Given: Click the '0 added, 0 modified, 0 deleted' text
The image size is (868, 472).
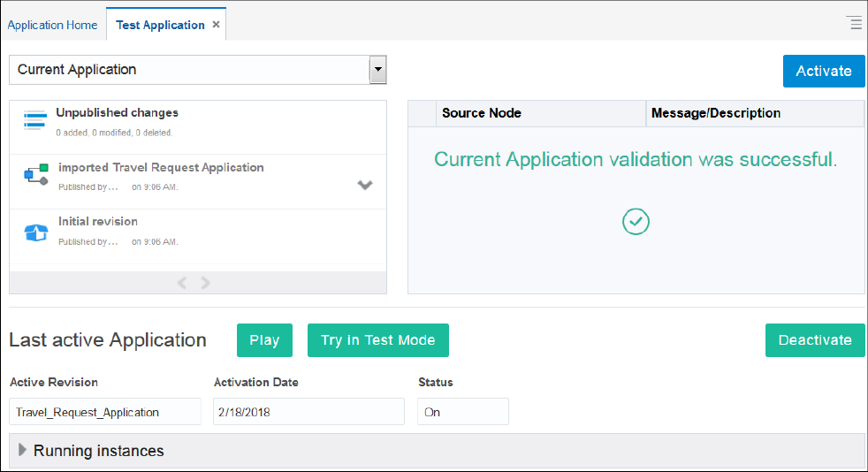Looking at the screenshot, I should [x=114, y=133].
